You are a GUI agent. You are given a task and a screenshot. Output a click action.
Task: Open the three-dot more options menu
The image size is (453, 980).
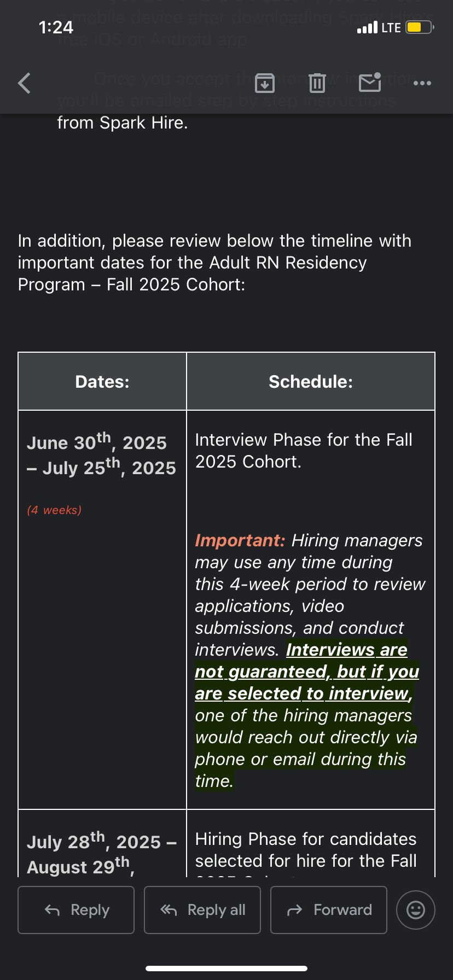pos(422,83)
